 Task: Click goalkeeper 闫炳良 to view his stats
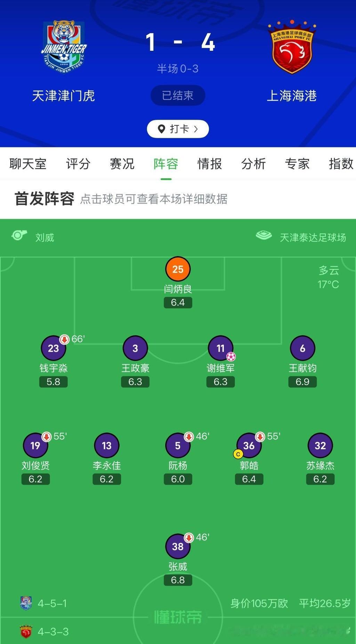(178, 268)
